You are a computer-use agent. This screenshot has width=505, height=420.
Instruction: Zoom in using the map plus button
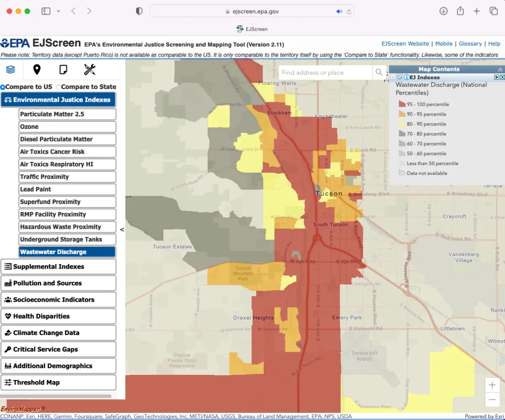click(x=492, y=385)
